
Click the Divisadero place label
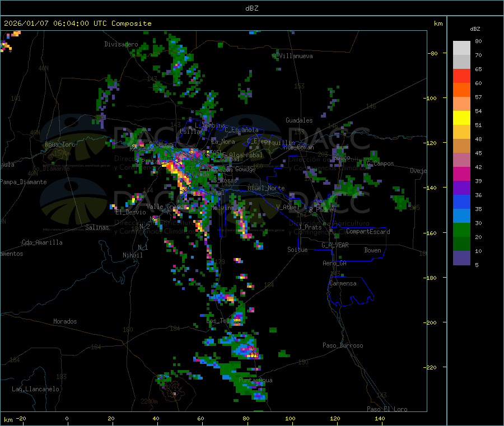click(121, 44)
